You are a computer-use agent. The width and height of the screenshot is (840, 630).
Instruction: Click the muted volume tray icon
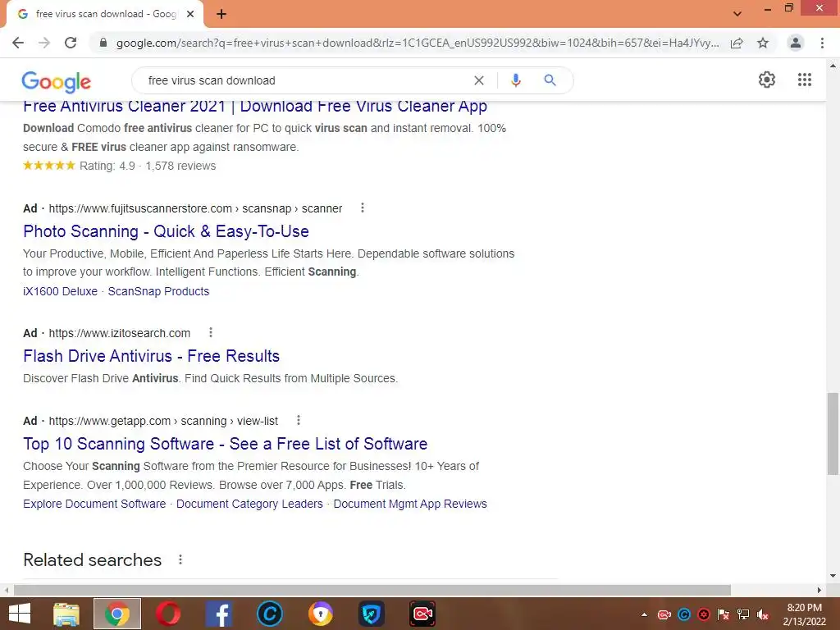tap(763, 615)
